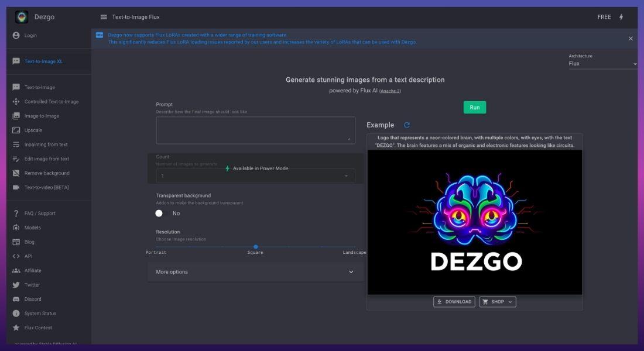
Task: Click the Flux Contest star icon
Action: click(16, 328)
